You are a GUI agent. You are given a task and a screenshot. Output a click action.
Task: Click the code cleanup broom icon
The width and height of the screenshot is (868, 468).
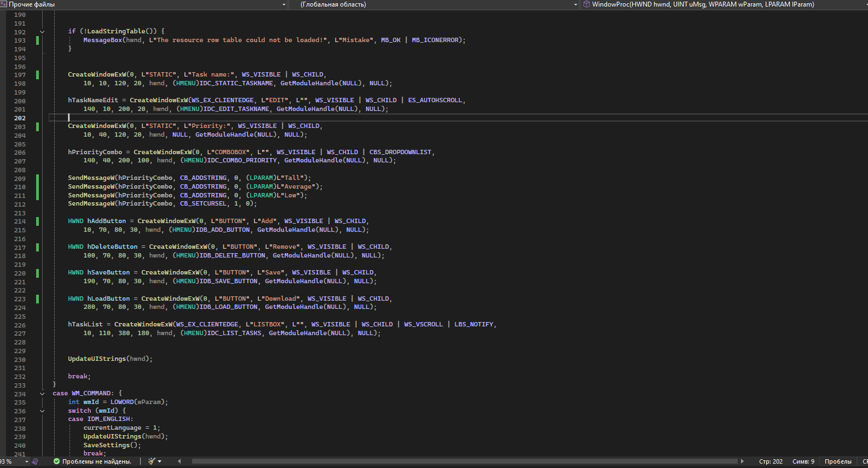(152, 461)
